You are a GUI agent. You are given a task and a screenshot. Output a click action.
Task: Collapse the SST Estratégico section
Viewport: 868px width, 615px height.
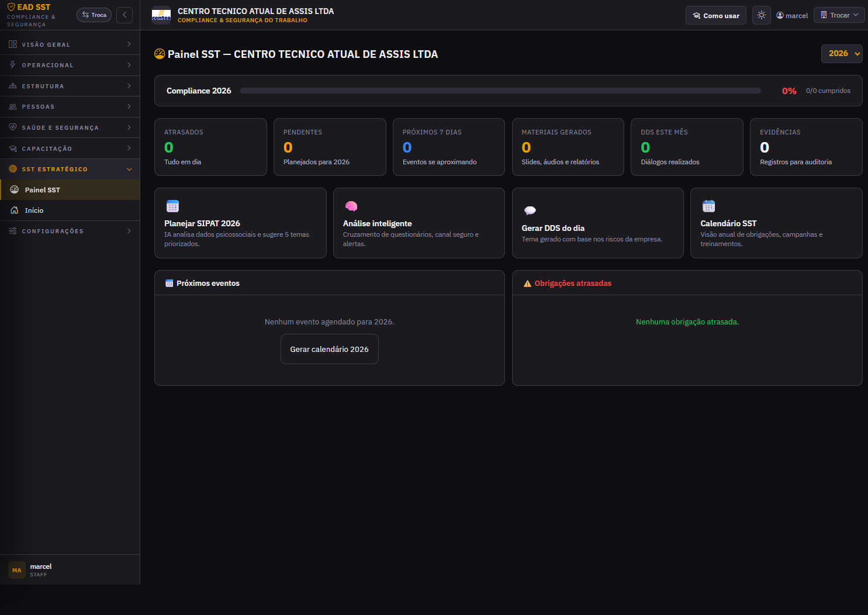[x=70, y=169]
